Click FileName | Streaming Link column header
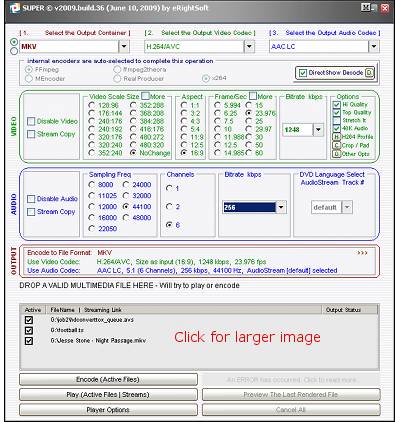This screenshot has width=395, height=422. [x=184, y=310]
